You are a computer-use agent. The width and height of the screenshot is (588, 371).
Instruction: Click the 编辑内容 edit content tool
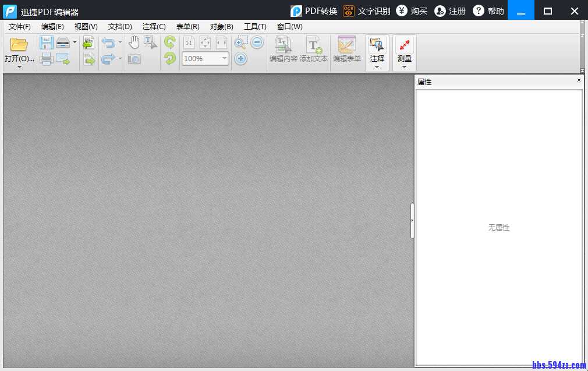(283, 49)
